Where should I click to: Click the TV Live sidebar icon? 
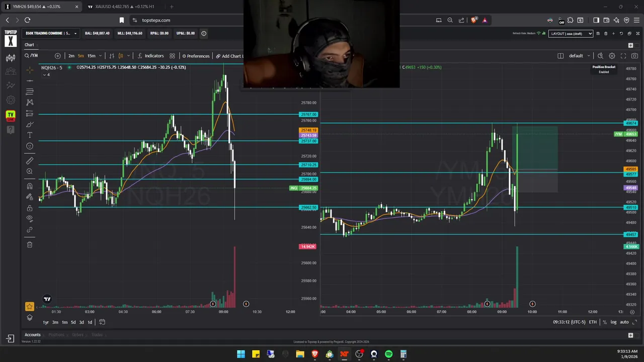click(11, 115)
